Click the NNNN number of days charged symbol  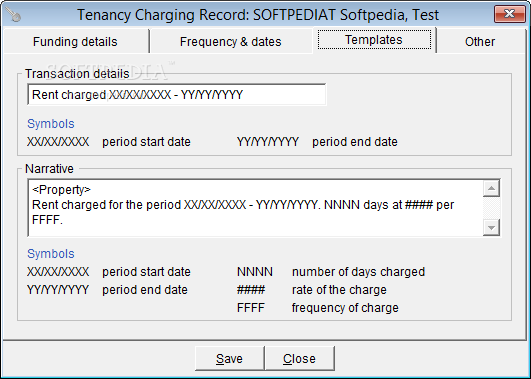tap(255, 272)
